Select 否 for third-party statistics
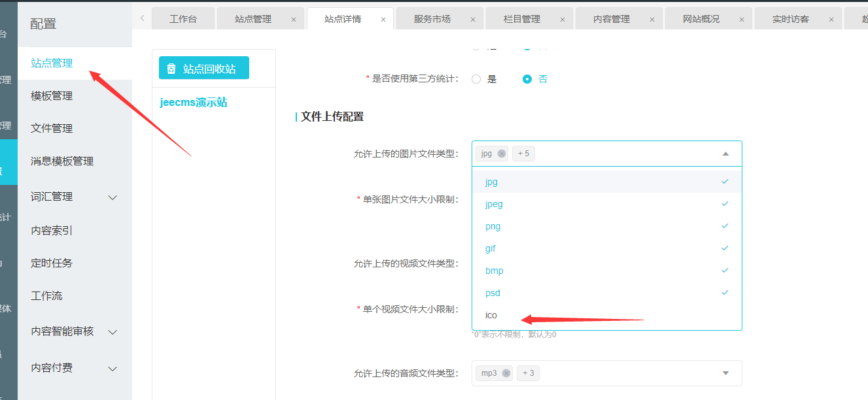Viewport: 868px width, 400px height. (527, 79)
